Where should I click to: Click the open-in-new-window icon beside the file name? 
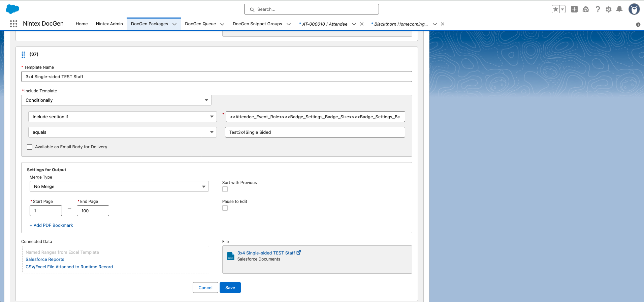[299, 252]
